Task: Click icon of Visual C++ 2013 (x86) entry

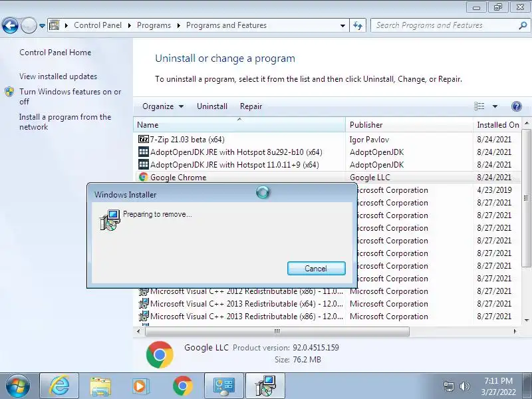Action: point(144,316)
